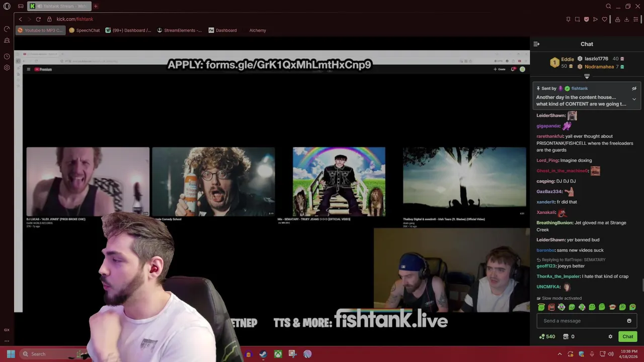The width and height of the screenshot is (644, 362).
Task: Expand the gift leaderboard arrow
Action: tap(587, 76)
